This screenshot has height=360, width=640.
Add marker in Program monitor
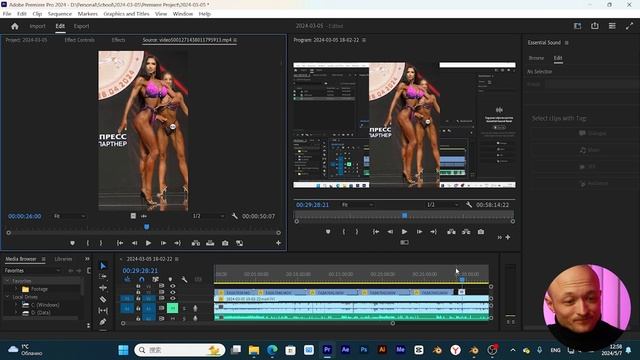tap(328, 231)
